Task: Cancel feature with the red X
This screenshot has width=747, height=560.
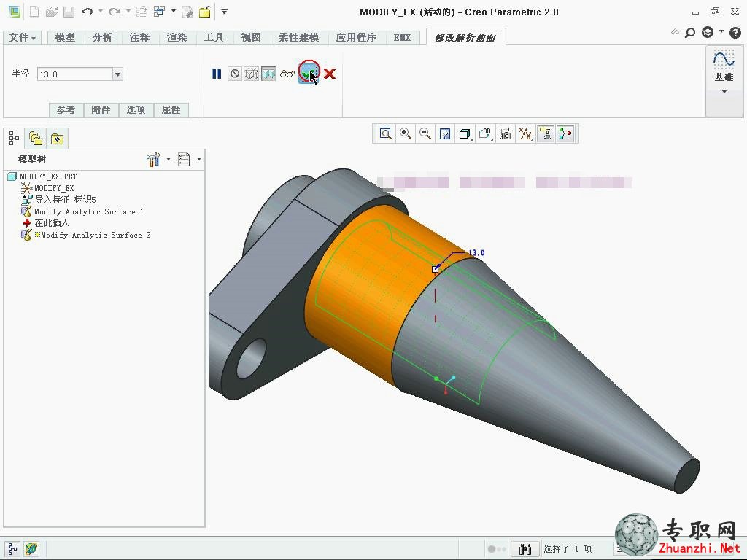Action: point(330,74)
